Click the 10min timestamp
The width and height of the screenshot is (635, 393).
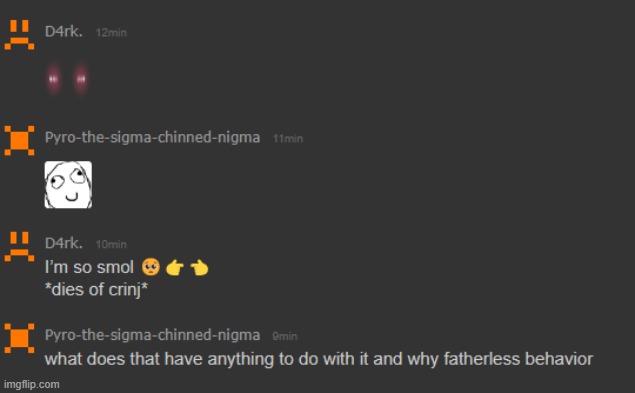(111, 244)
